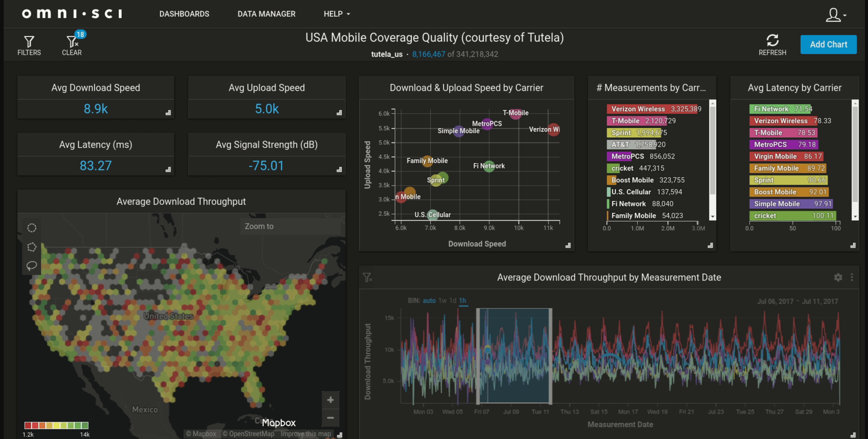Click the Mapbox attribution link

(x=201, y=434)
